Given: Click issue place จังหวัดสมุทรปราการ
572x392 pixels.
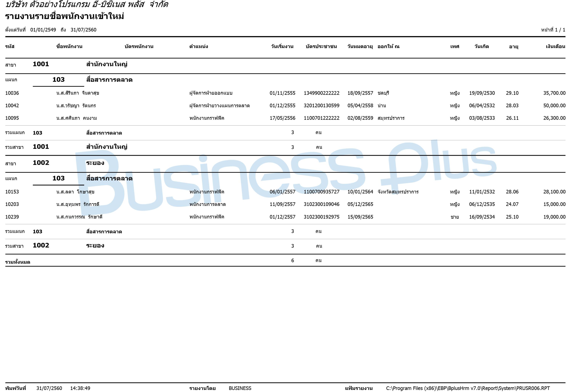Looking at the screenshot, I should point(398,192).
